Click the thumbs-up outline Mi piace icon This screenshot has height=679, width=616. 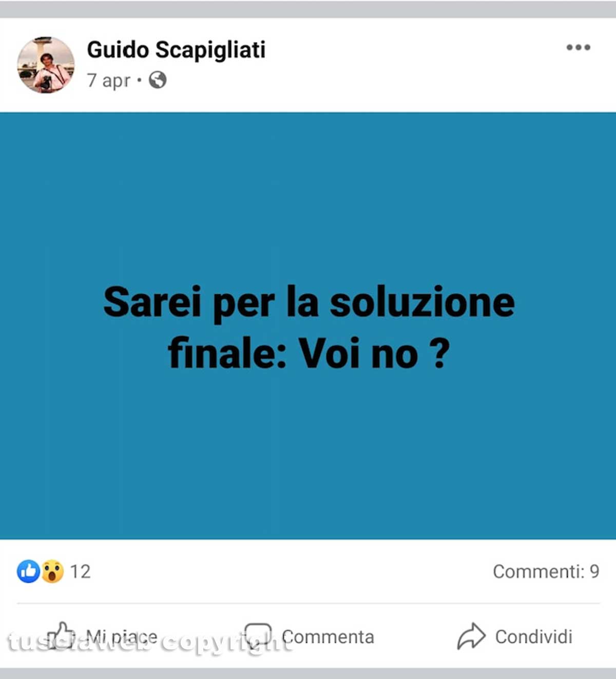[x=61, y=636]
